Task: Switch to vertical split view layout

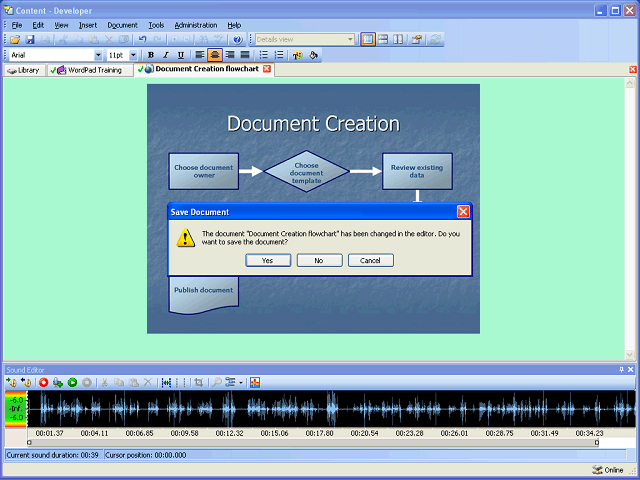Action: coord(398,40)
